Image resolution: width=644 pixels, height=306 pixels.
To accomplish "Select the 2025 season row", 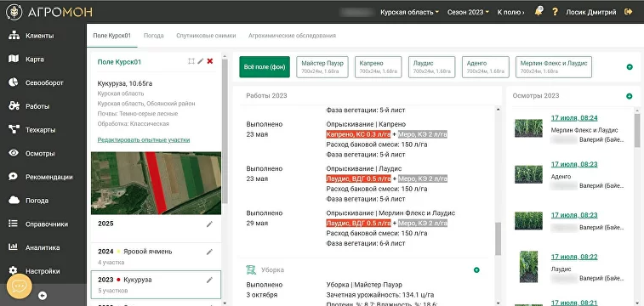I will (x=156, y=228).
